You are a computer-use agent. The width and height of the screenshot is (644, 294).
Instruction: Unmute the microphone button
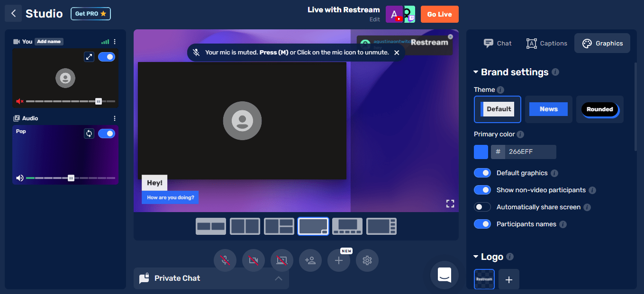click(225, 260)
